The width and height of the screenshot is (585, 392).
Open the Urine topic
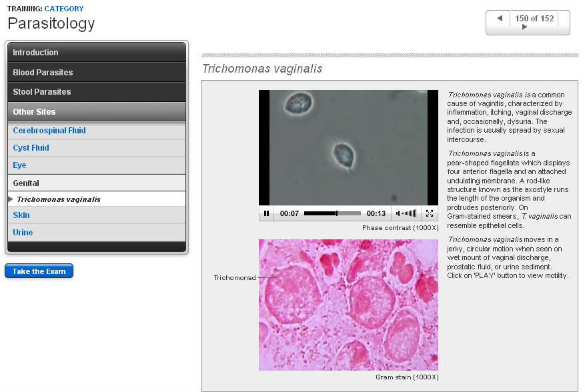[23, 233]
